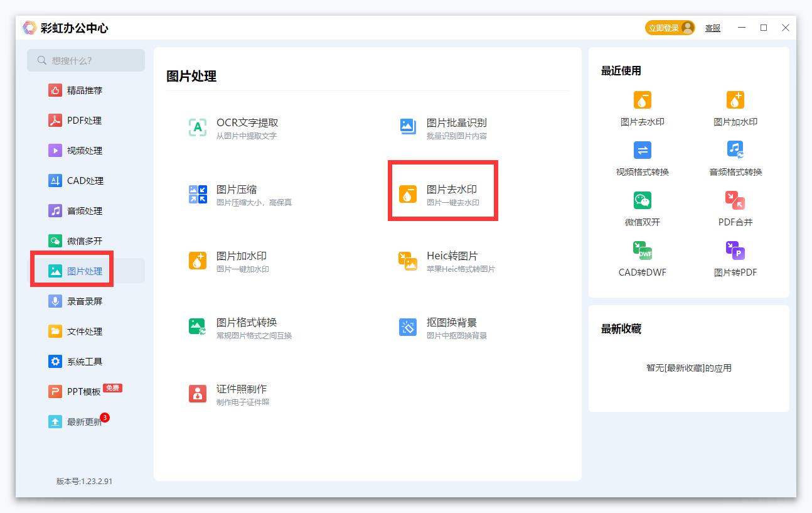Click the user avatar icon
The image size is (812, 513).
point(688,28)
